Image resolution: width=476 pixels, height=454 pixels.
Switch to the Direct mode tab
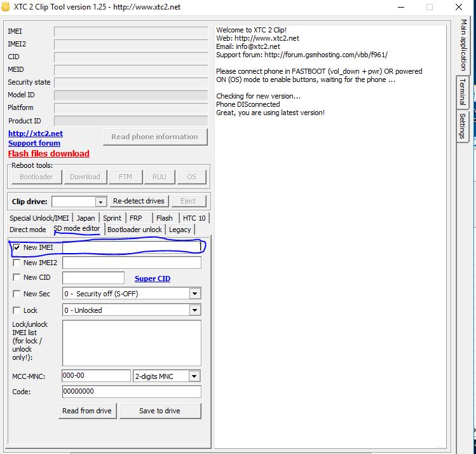tap(27, 230)
